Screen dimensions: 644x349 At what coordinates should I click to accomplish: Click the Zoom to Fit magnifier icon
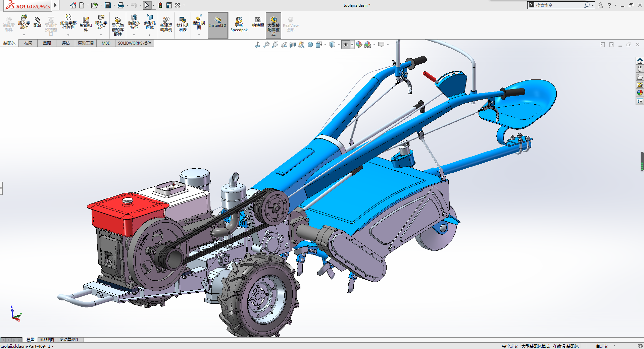tap(266, 45)
